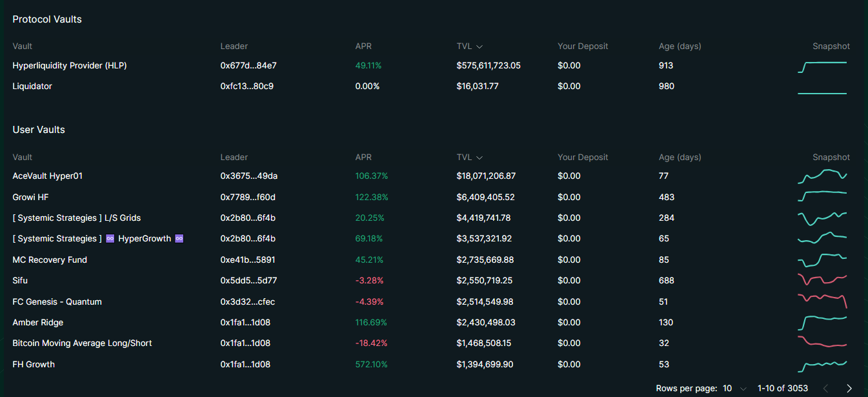
Task: Sort User Vaults by TVL column
Action: point(469,157)
